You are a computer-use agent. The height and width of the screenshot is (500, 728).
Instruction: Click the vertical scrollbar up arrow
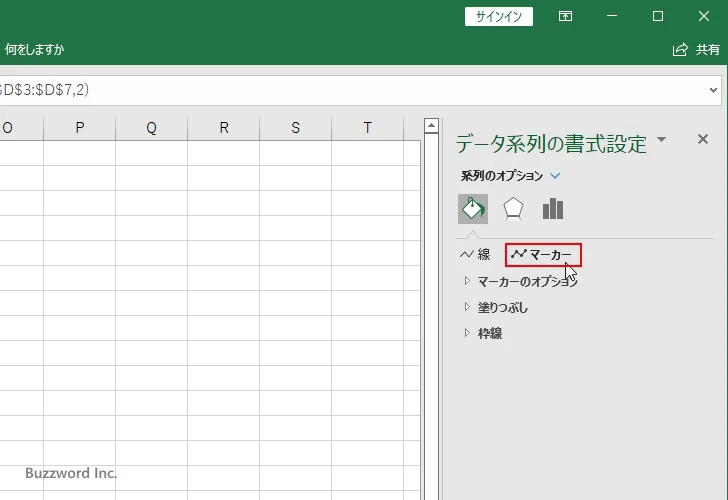click(431, 125)
